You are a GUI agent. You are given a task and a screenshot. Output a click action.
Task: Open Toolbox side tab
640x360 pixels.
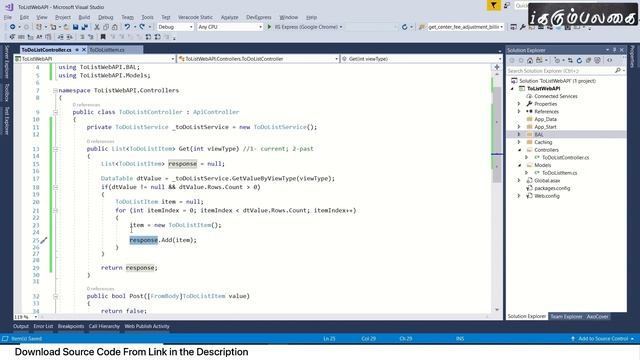point(7,92)
